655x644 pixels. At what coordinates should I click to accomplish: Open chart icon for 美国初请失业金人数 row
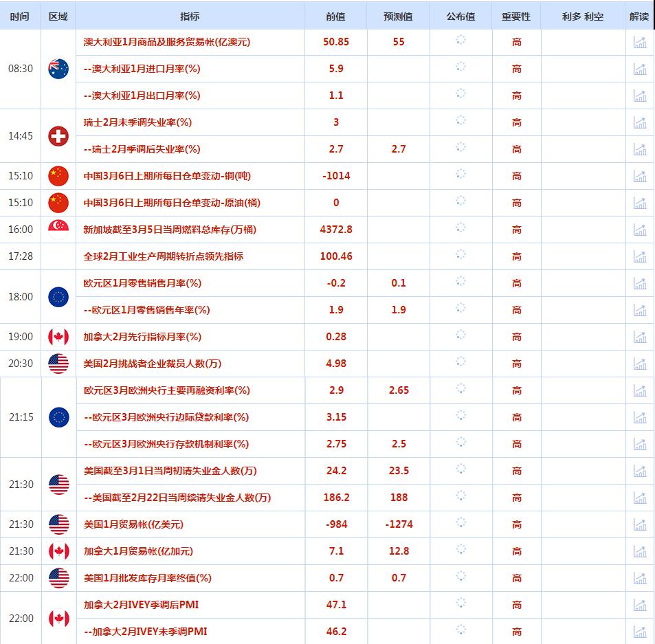coord(640,471)
